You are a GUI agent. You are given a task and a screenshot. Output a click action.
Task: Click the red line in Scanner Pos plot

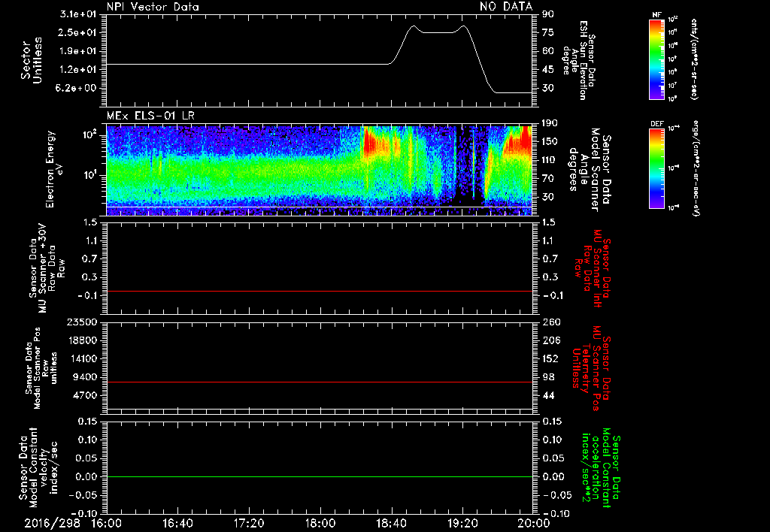[320, 382]
